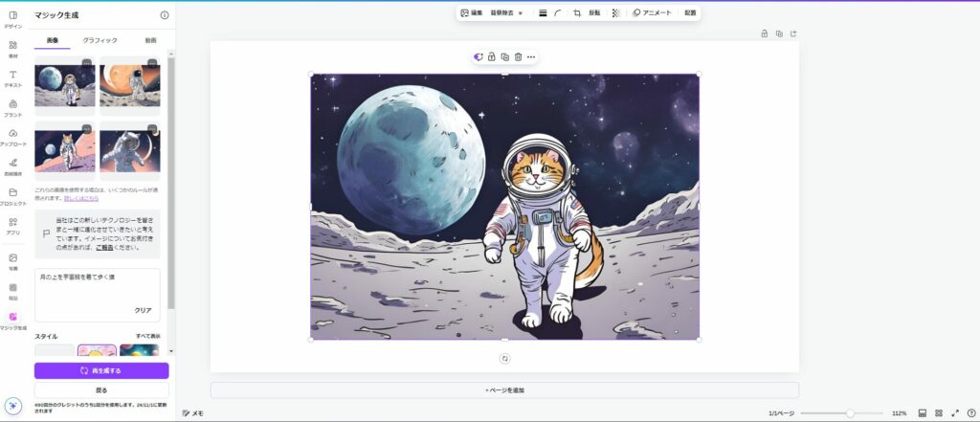Open more menu on orange planet thumbnail
The image size is (980, 422).
(152, 63)
